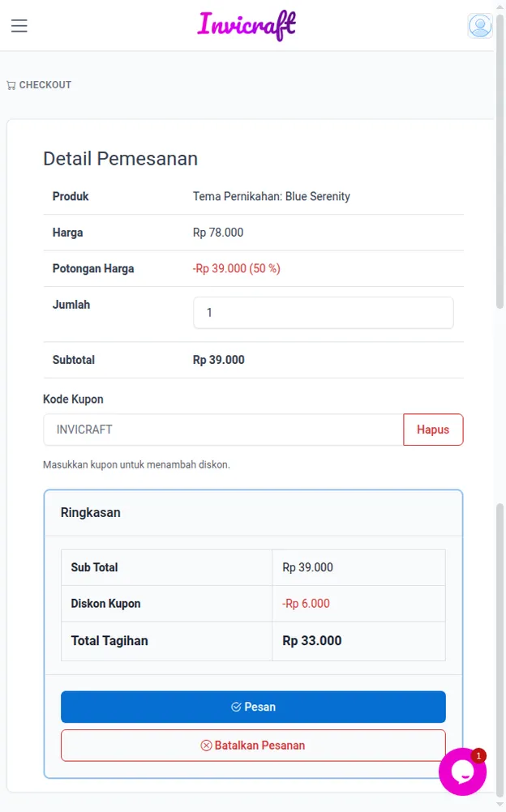
Task: Click the Invicraft logo
Action: [x=247, y=25]
